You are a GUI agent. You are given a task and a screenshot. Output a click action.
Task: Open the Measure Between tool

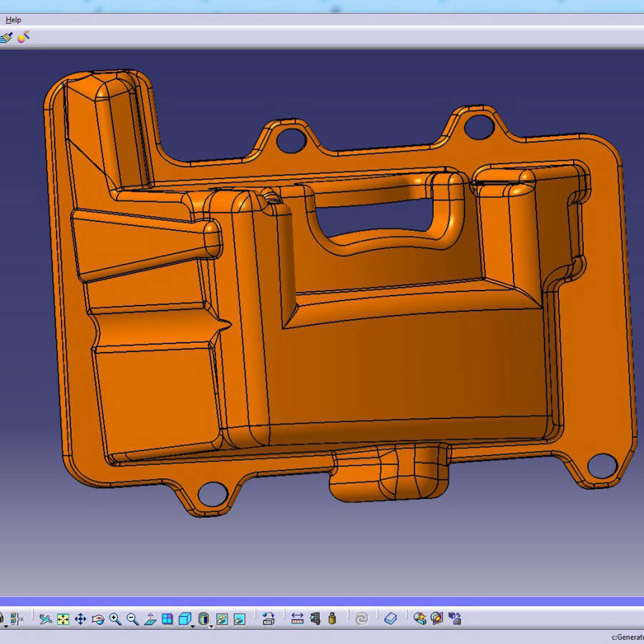[x=298, y=619]
